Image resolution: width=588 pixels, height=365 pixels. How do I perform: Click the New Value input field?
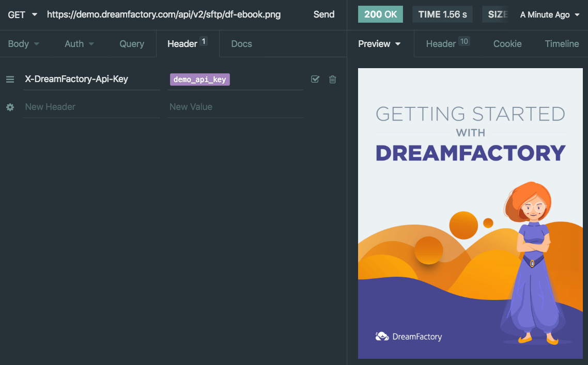(235, 107)
